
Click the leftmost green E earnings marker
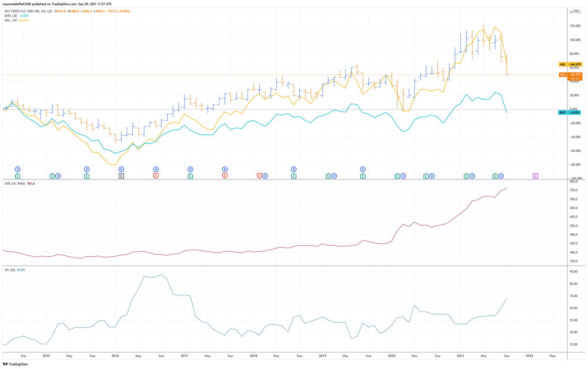tap(18, 176)
